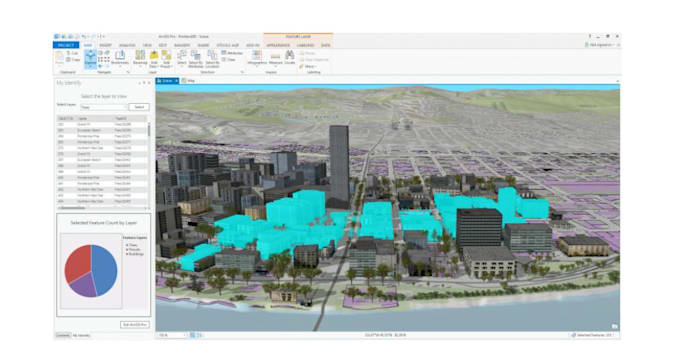Open the Select Layer dropdown showing Trees

pos(103,107)
